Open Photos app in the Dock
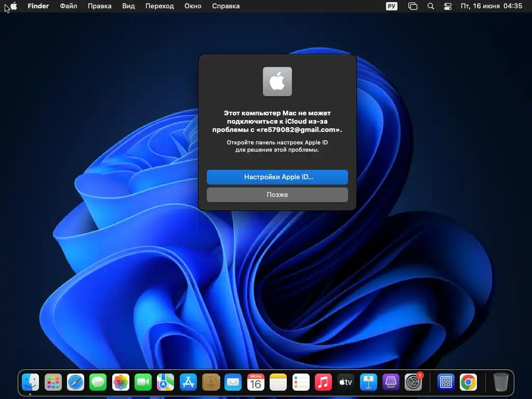 (x=121, y=382)
